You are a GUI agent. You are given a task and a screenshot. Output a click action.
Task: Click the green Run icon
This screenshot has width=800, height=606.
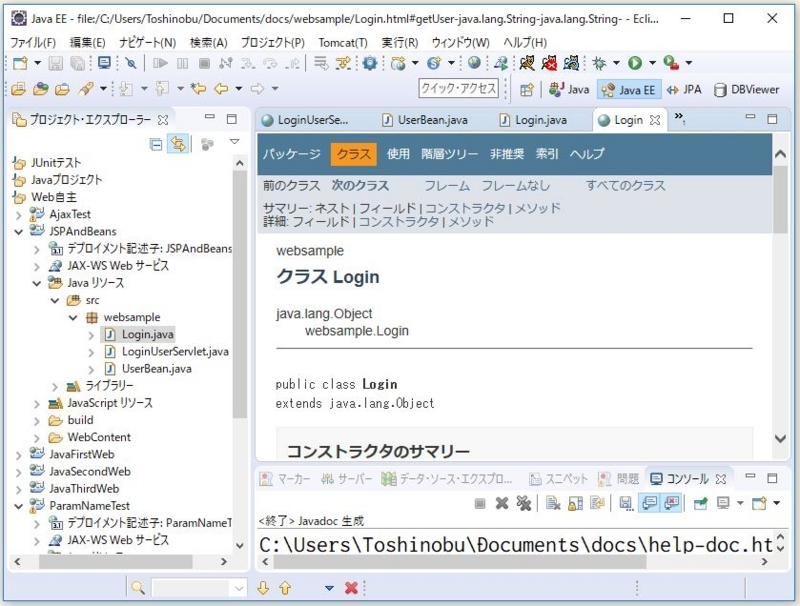635,63
